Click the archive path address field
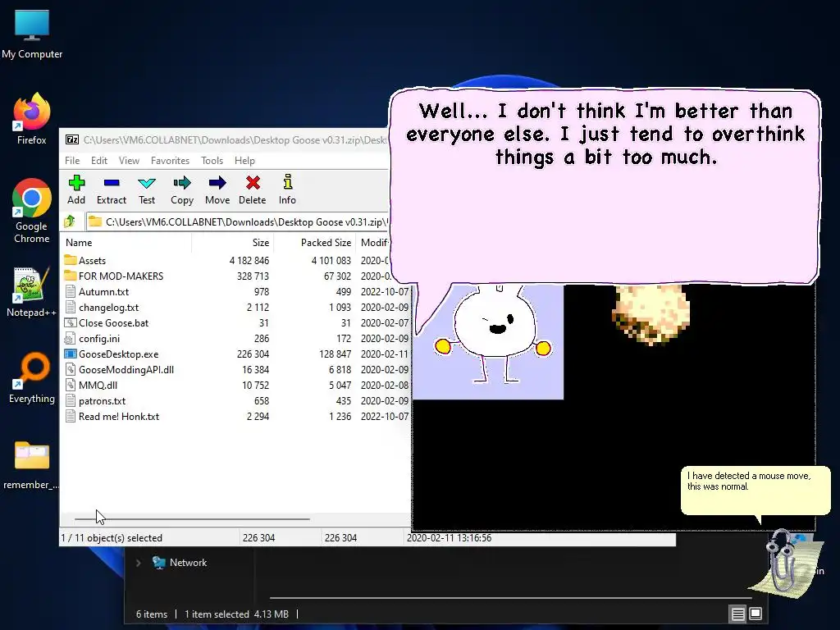 (x=237, y=221)
